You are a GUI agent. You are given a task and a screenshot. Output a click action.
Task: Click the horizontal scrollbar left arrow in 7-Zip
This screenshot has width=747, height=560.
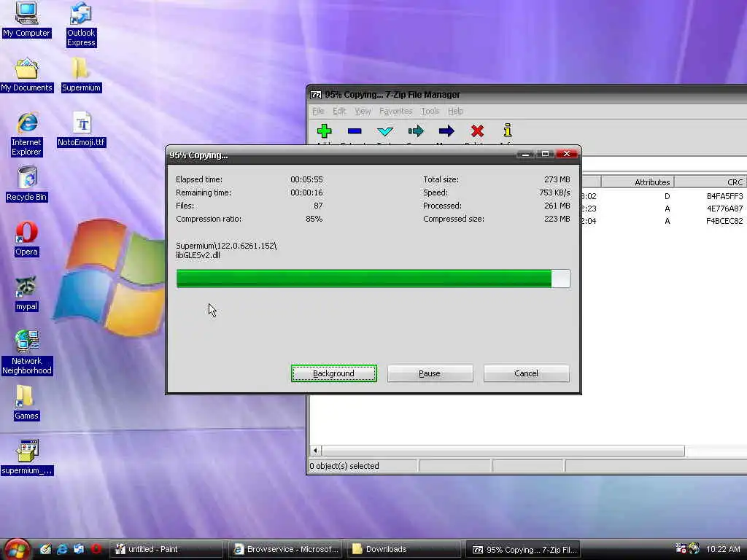[x=315, y=450]
